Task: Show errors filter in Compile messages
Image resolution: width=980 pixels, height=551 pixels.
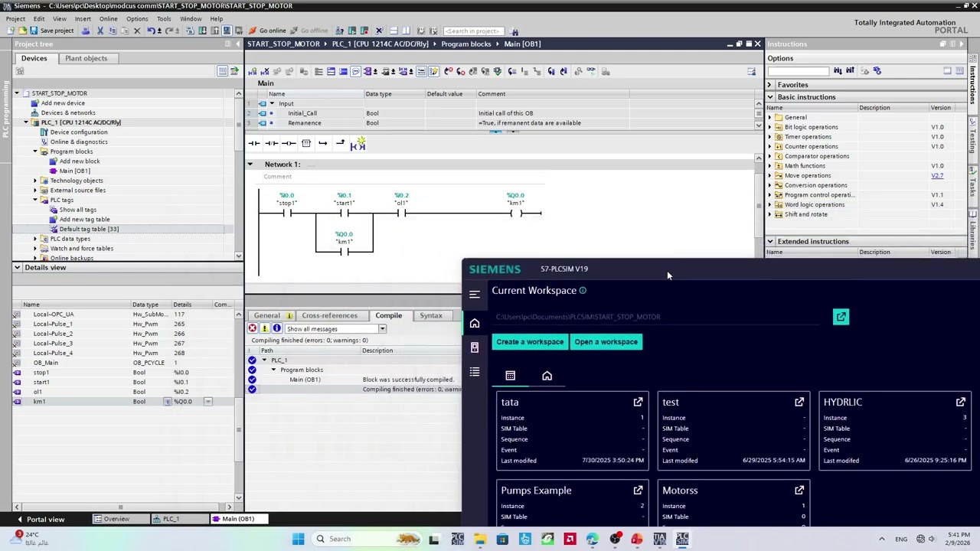Action: point(253,328)
